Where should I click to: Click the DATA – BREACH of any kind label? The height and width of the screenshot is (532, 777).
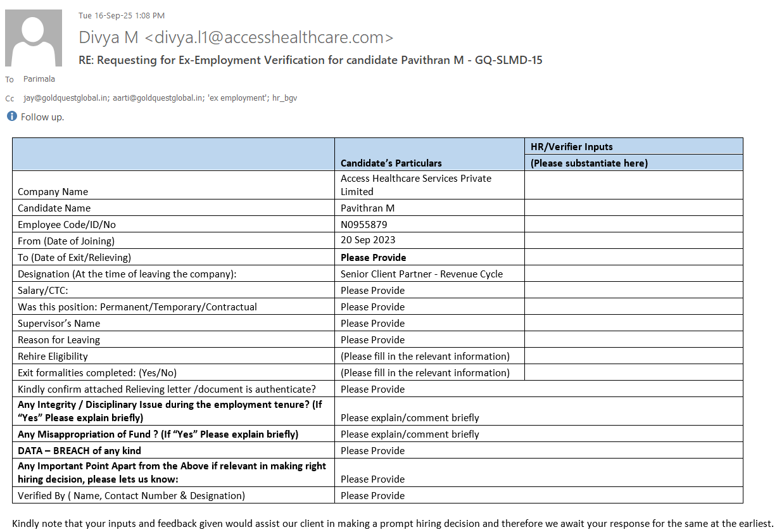79,450
